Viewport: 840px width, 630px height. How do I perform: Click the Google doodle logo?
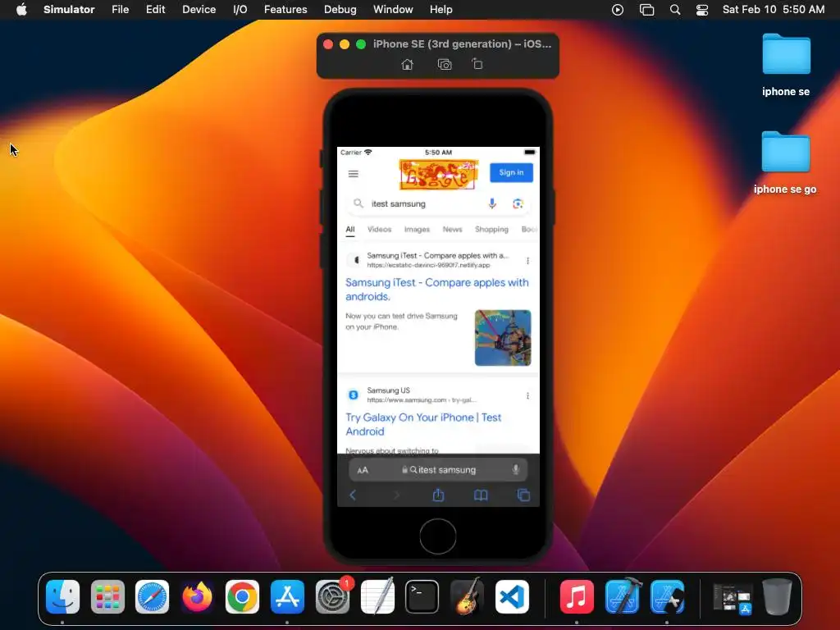(x=439, y=174)
